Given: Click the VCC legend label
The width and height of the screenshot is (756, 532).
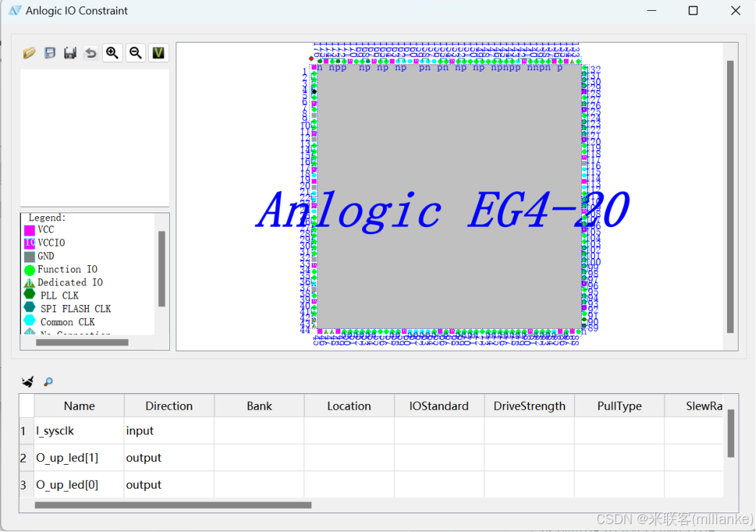Looking at the screenshot, I should (x=46, y=230).
